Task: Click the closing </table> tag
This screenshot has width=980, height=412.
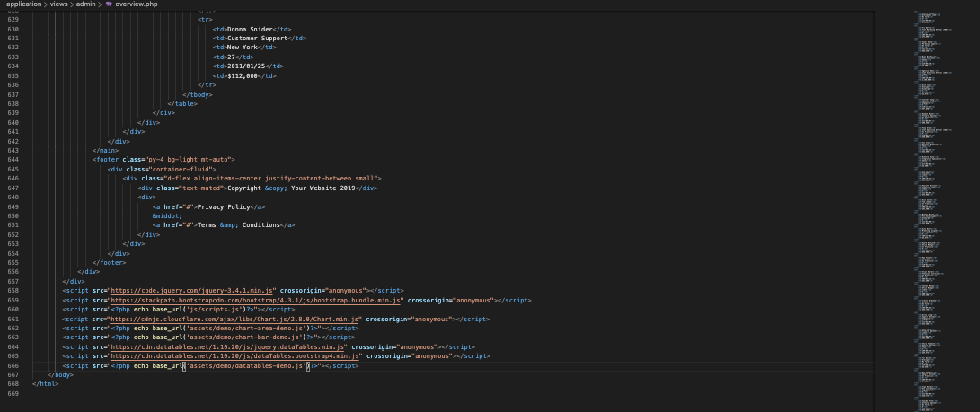Action: [x=182, y=103]
